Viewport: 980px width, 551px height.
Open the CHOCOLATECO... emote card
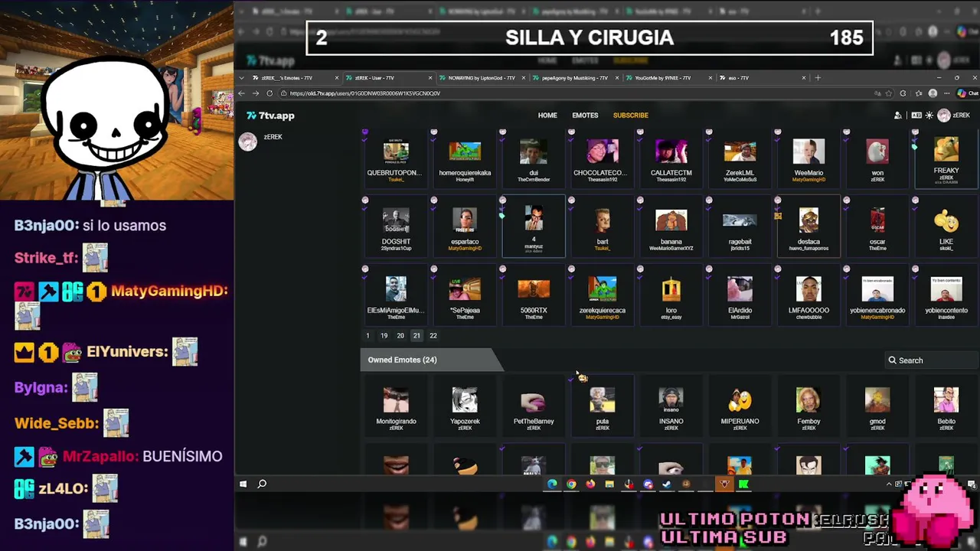pos(603,157)
